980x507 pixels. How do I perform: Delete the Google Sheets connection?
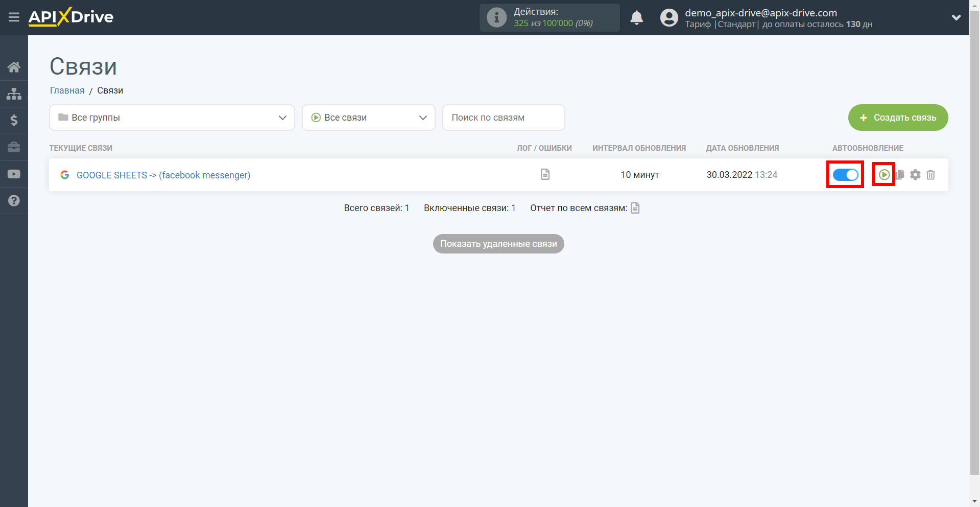click(x=930, y=175)
